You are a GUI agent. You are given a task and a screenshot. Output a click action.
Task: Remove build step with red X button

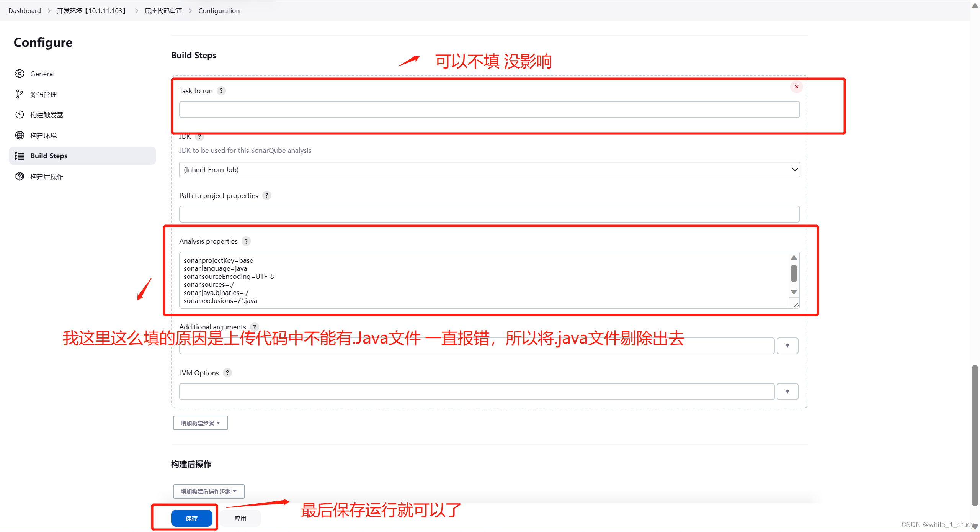(x=797, y=87)
